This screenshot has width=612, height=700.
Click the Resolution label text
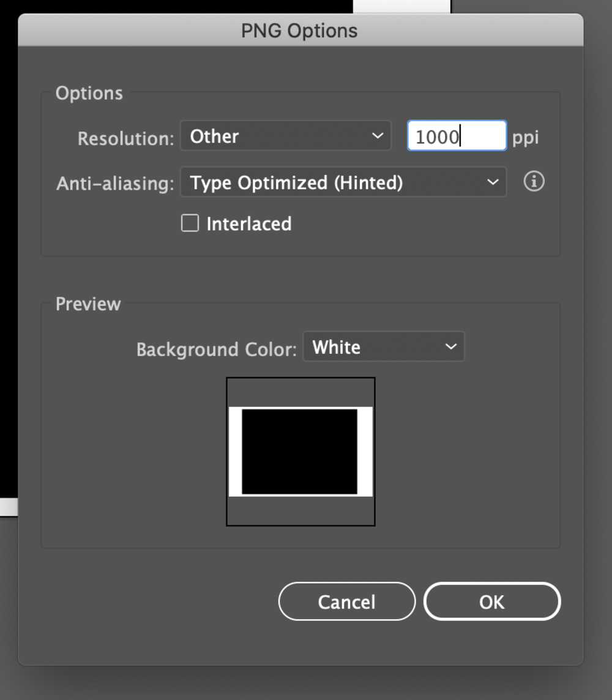tap(126, 138)
